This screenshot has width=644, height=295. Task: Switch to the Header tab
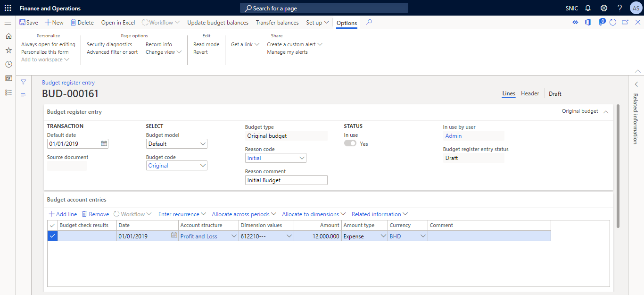click(529, 93)
